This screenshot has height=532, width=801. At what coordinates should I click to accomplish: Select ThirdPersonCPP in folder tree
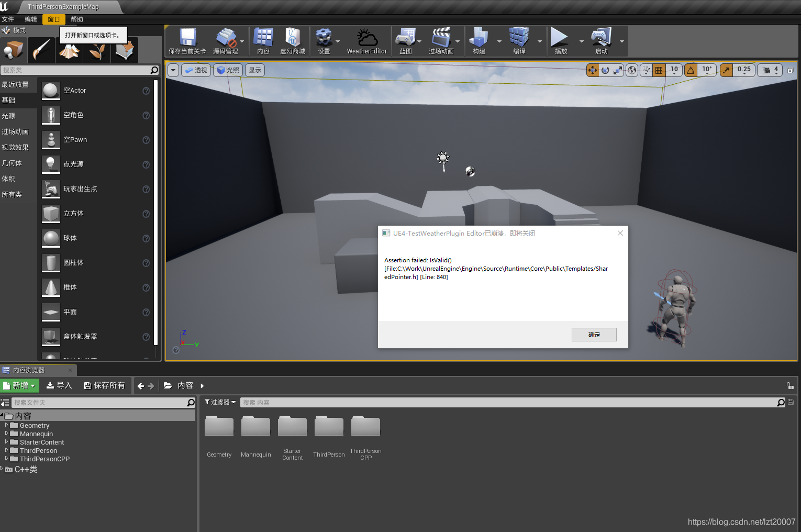point(44,459)
